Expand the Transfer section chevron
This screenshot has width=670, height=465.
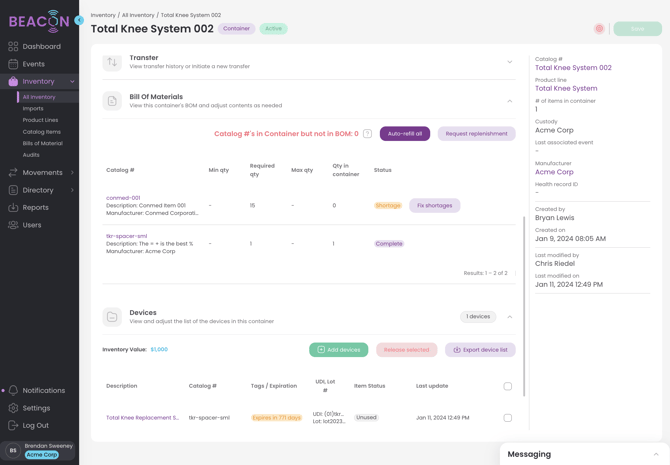[x=510, y=62]
